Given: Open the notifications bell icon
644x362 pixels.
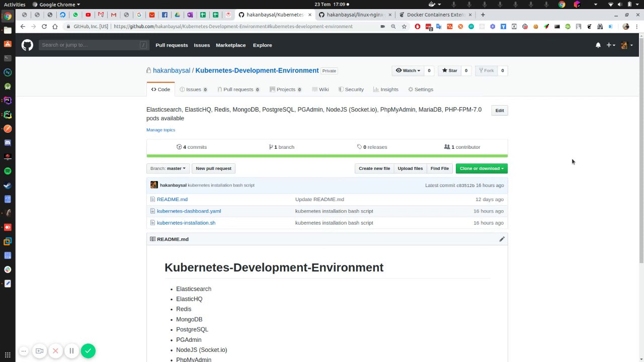Looking at the screenshot, I should [x=598, y=45].
